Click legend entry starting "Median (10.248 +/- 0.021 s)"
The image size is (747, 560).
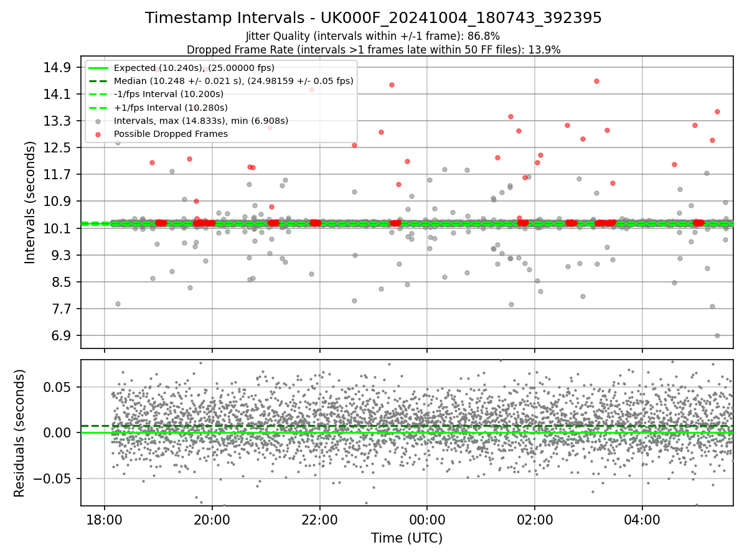[233, 81]
